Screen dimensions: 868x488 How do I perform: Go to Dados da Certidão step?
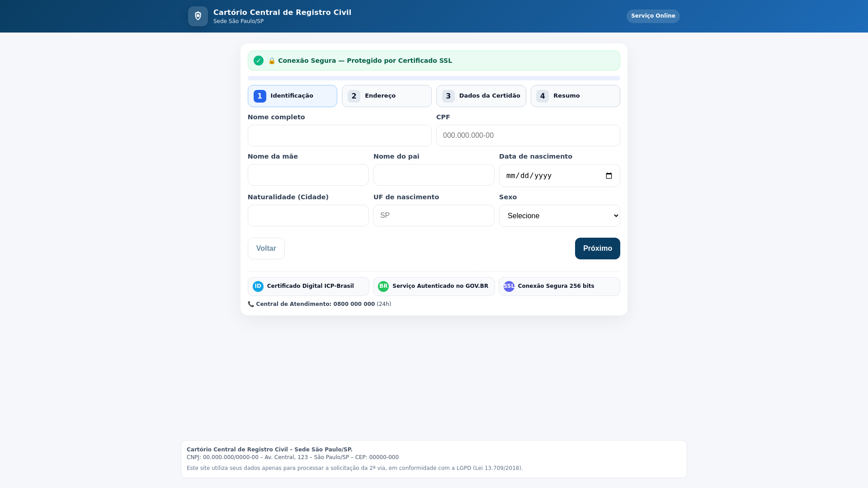click(481, 96)
